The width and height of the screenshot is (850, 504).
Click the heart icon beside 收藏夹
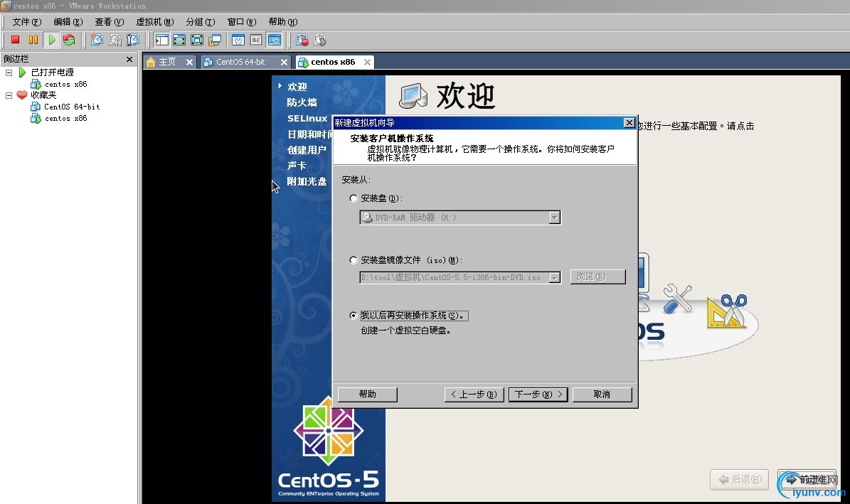tap(21, 95)
